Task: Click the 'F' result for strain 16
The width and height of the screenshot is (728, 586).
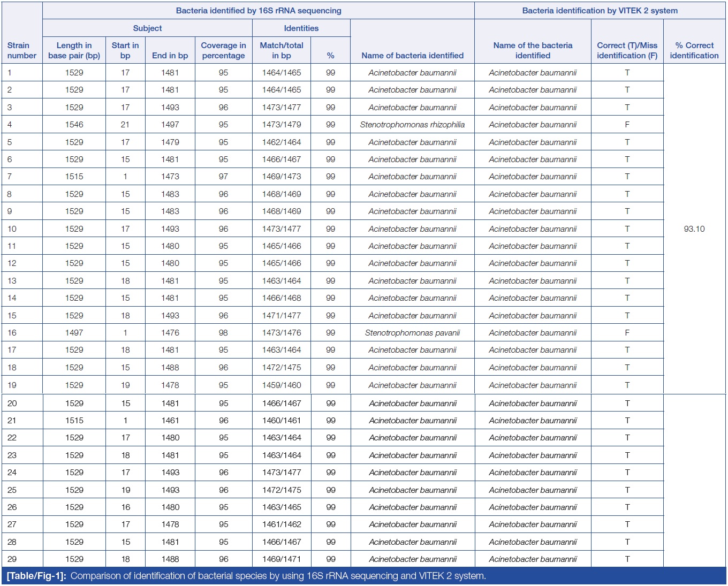Action: pyautogui.click(x=627, y=333)
